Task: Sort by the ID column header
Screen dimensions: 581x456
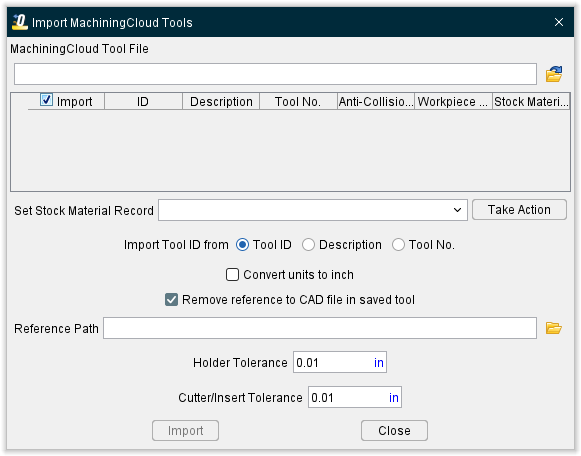Action: pyautogui.click(x=143, y=101)
